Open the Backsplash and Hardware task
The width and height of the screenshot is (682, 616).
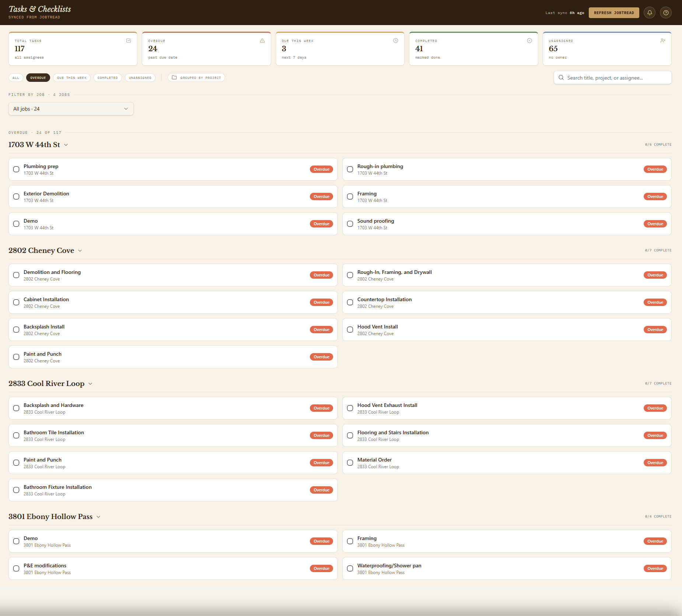(173, 408)
